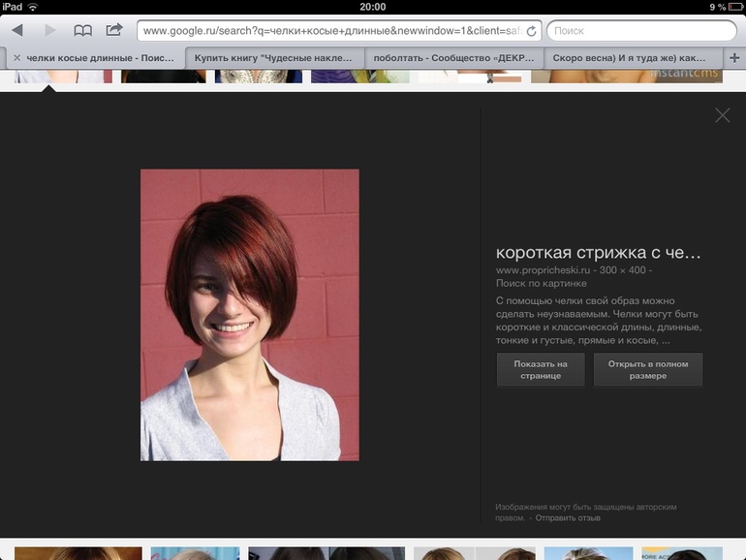
Task: Tap the large haircut preview image
Action: pyautogui.click(x=250, y=315)
